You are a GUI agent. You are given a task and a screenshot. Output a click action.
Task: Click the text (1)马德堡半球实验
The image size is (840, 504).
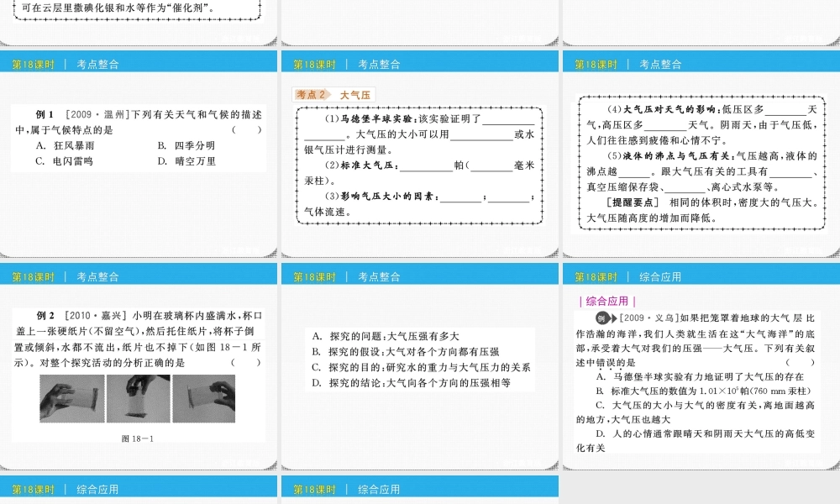(370, 119)
